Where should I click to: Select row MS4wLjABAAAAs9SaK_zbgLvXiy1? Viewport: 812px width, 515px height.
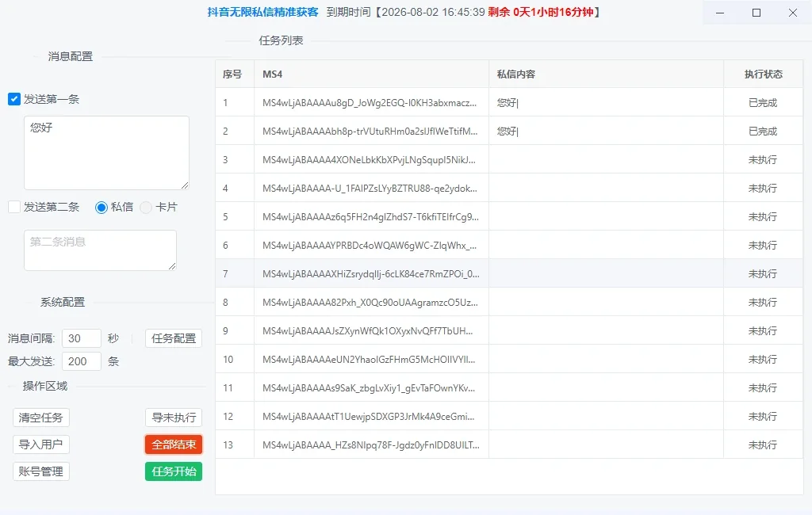tap(509, 387)
